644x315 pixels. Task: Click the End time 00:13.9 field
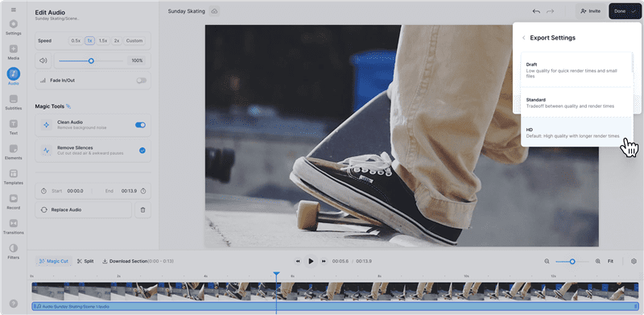coord(129,191)
